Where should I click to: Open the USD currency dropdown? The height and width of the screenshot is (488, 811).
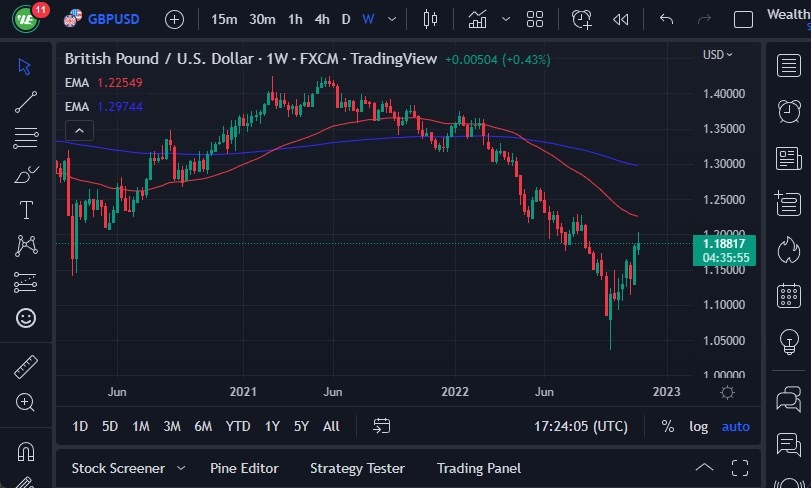(x=717, y=55)
